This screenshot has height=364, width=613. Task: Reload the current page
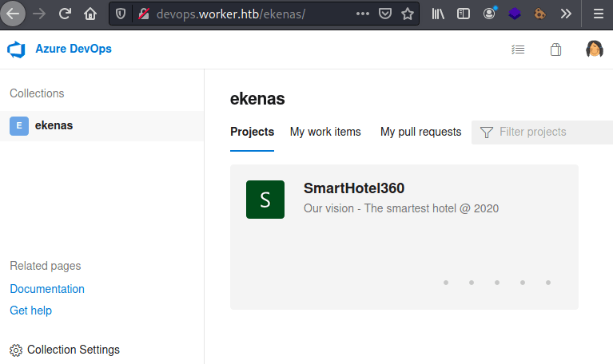pyautogui.click(x=65, y=14)
